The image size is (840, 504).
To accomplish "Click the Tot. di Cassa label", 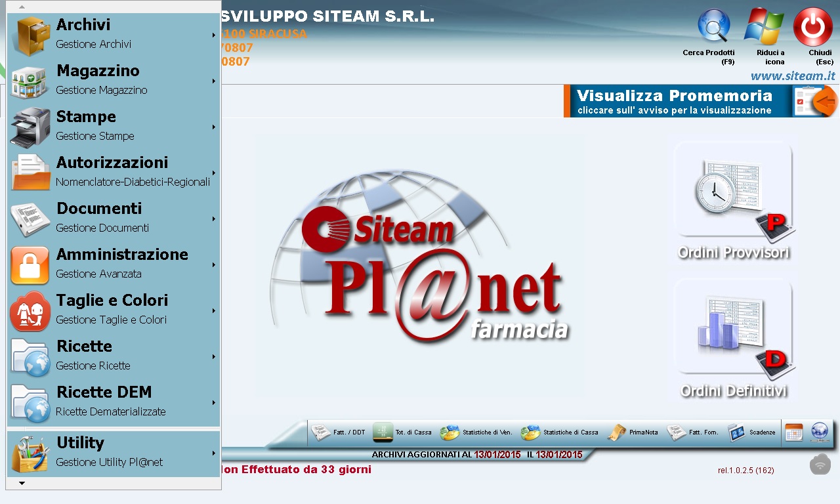I will click(413, 432).
